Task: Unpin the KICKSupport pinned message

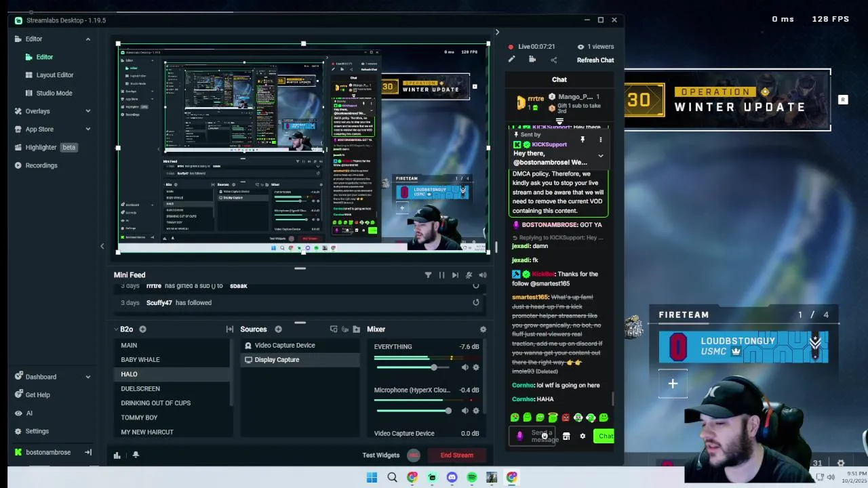Action: point(582,140)
